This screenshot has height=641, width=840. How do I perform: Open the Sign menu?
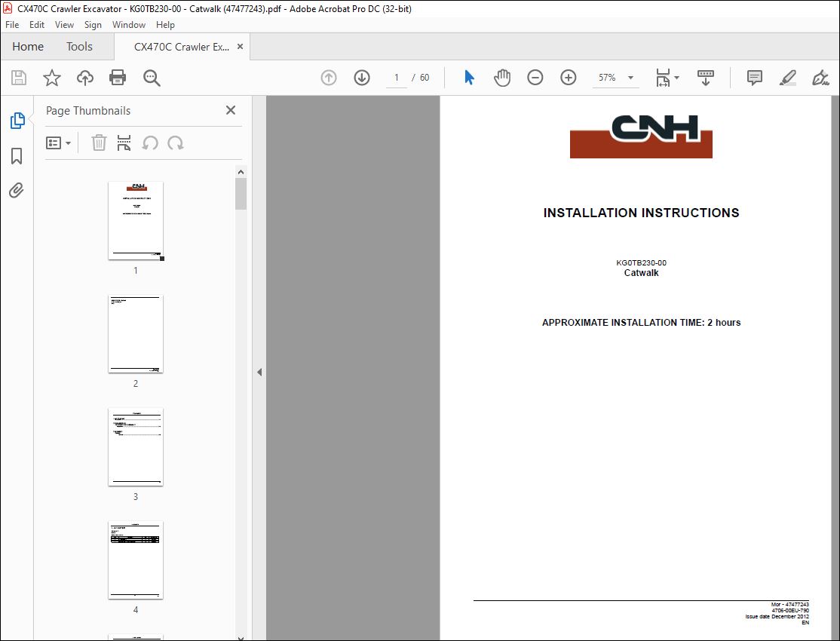pos(93,25)
